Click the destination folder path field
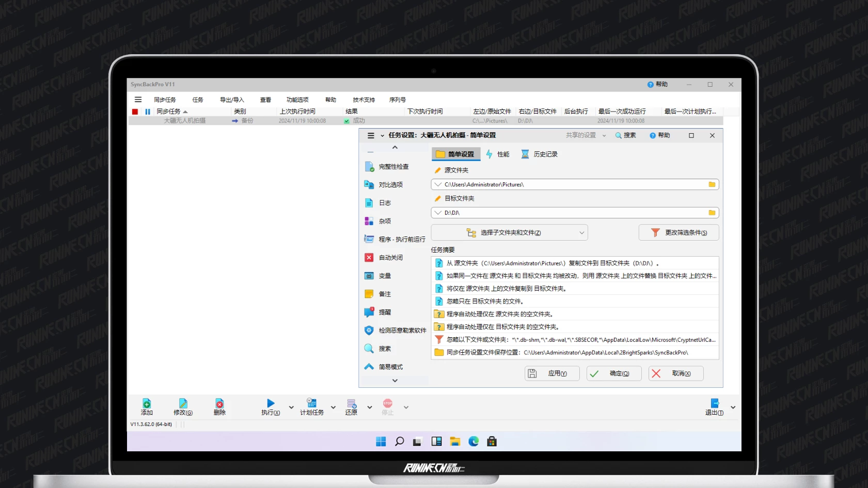The image size is (868, 488). pyautogui.click(x=573, y=213)
